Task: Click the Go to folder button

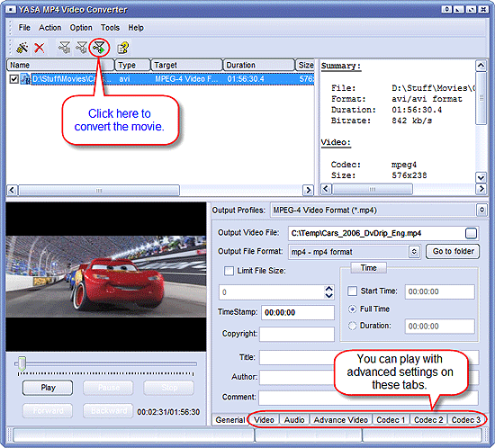Action: (453, 252)
